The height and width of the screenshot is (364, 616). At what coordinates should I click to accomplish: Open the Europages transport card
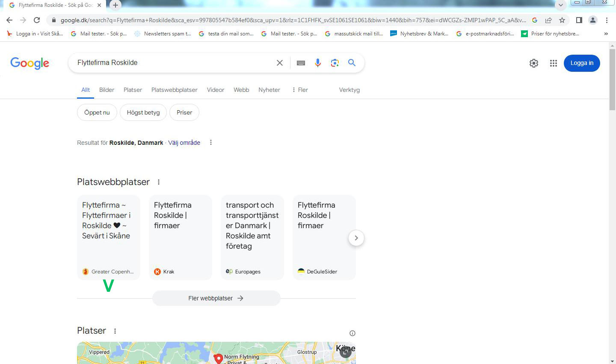[252, 238]
